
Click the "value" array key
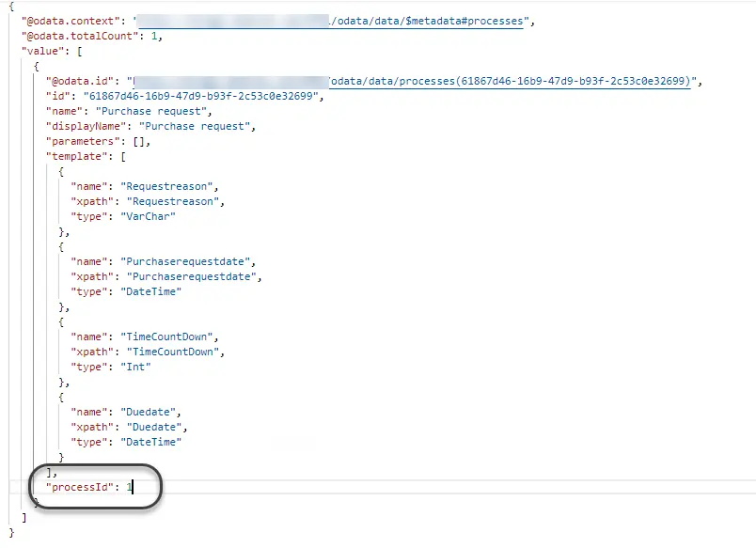click(x=43, y=51)
